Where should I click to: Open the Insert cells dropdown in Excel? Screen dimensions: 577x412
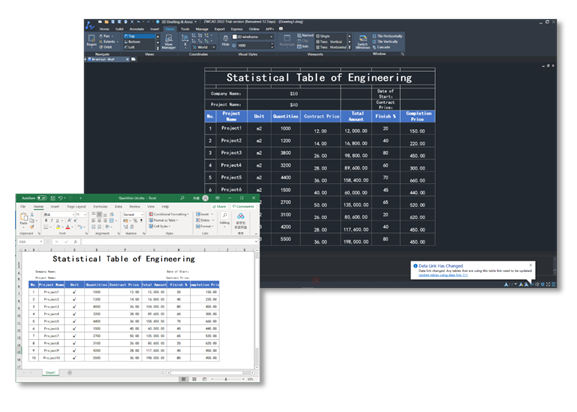[204, 214]
